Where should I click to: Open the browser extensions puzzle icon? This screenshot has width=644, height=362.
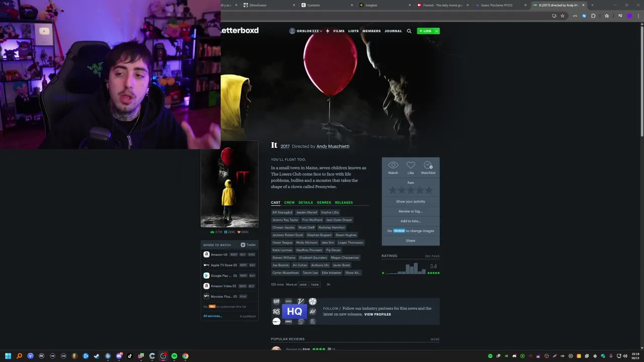pos(593,16)
